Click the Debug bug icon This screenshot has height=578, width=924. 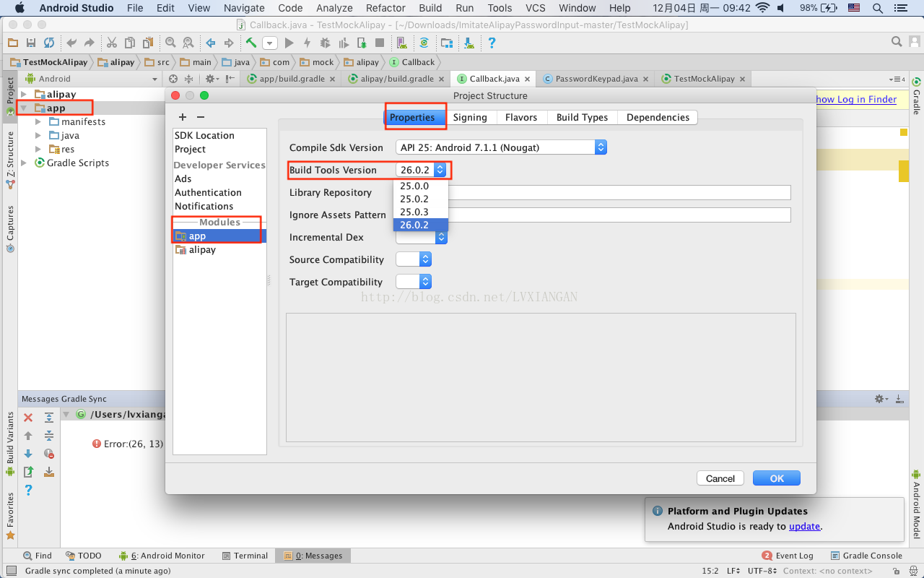[325, 43]
